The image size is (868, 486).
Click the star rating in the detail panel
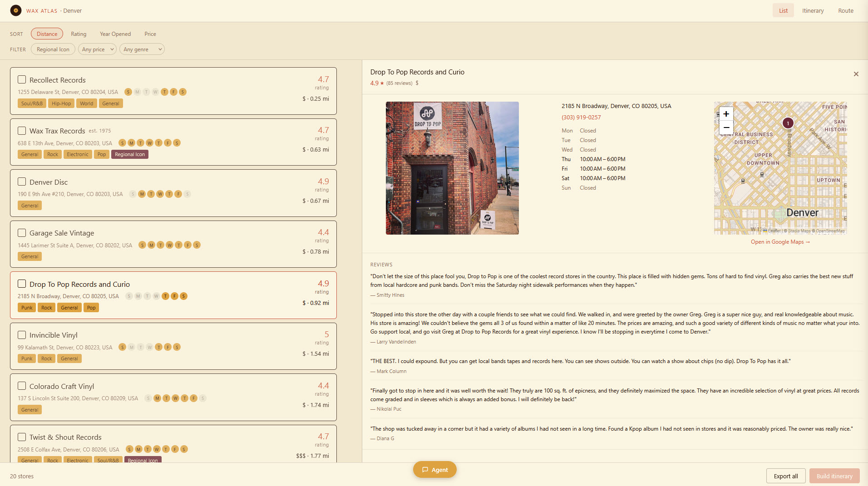[x=377, y=83]
